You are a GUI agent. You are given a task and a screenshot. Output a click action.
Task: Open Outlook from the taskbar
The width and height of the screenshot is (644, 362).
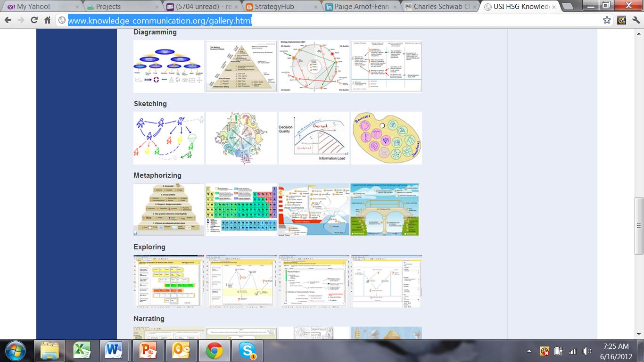pos(181,351)
